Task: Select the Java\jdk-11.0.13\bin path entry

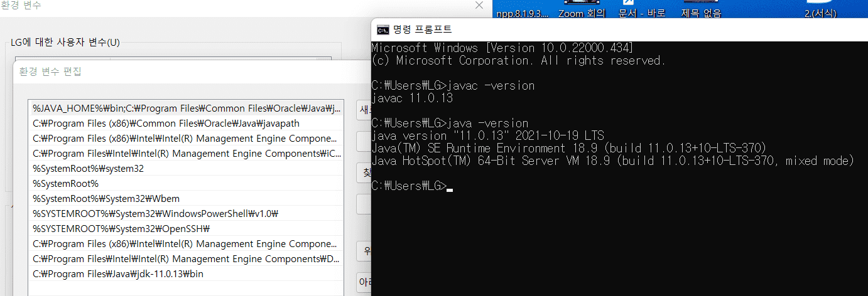Action: 186,273
